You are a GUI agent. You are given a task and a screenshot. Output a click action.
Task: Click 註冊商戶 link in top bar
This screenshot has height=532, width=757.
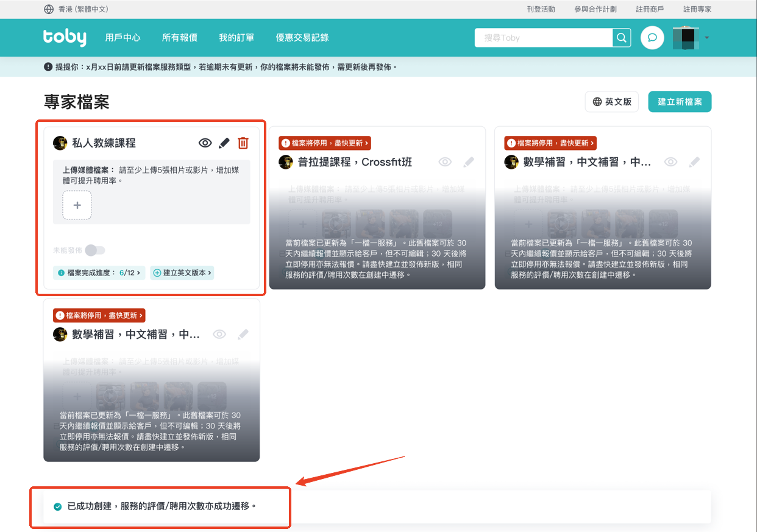click(x=650, y=9)
